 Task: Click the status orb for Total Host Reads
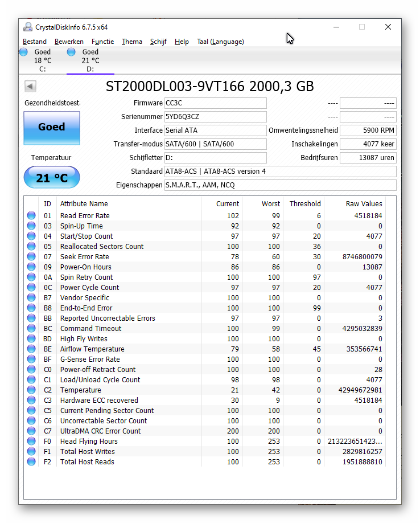tap(31, 462)
